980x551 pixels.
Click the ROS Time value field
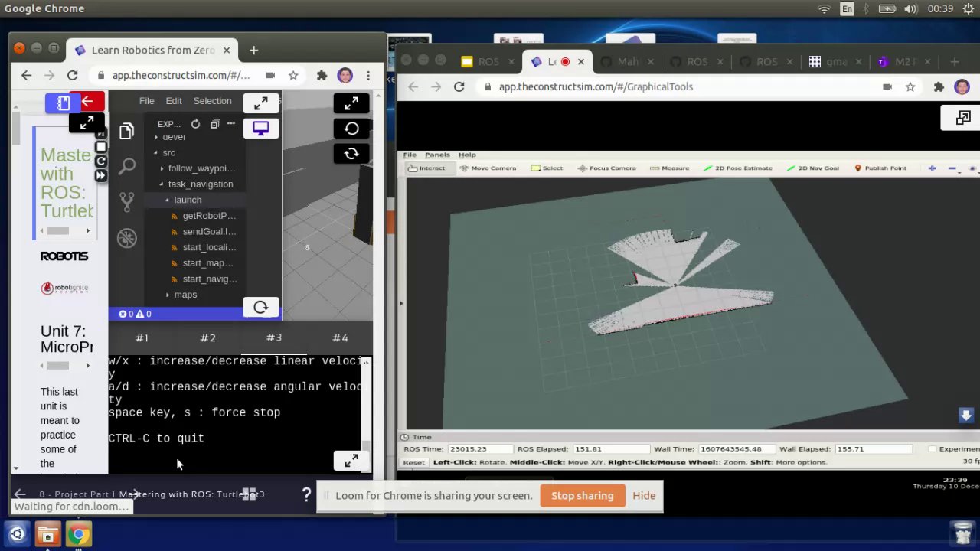(480, 449)
